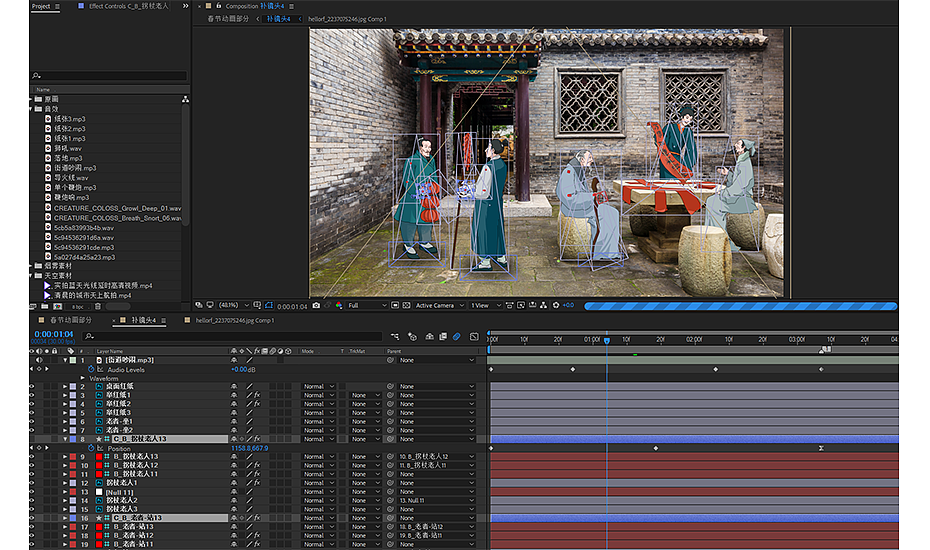Click the Show Channel color icon
The height and width of the screenshot is (550, 930).
[339, 305]
